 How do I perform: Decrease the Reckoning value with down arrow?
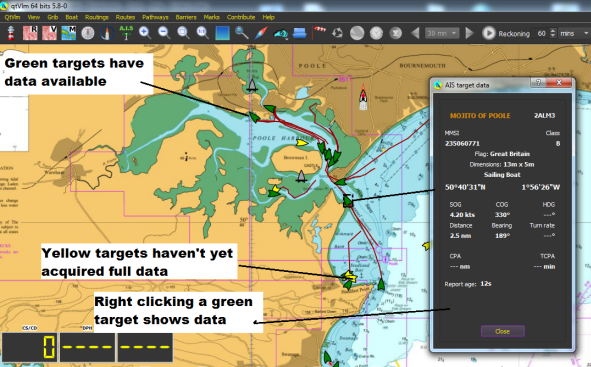coord(553,36)
